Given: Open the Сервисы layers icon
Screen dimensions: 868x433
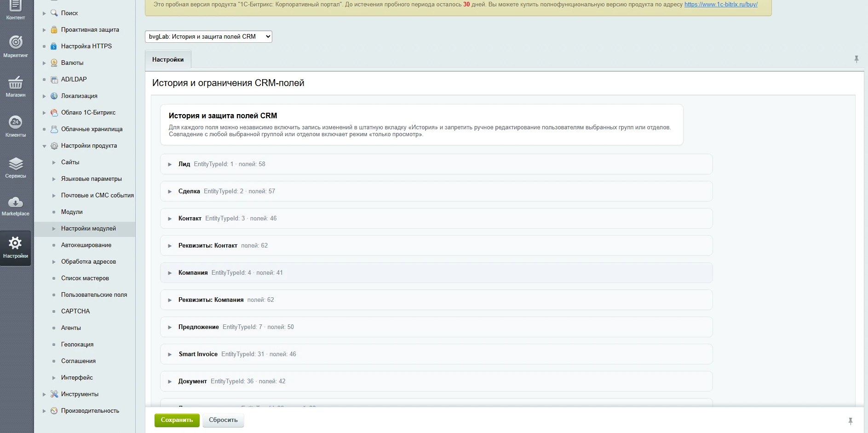Looking at the screenshot, I should [x=16, y=164].
